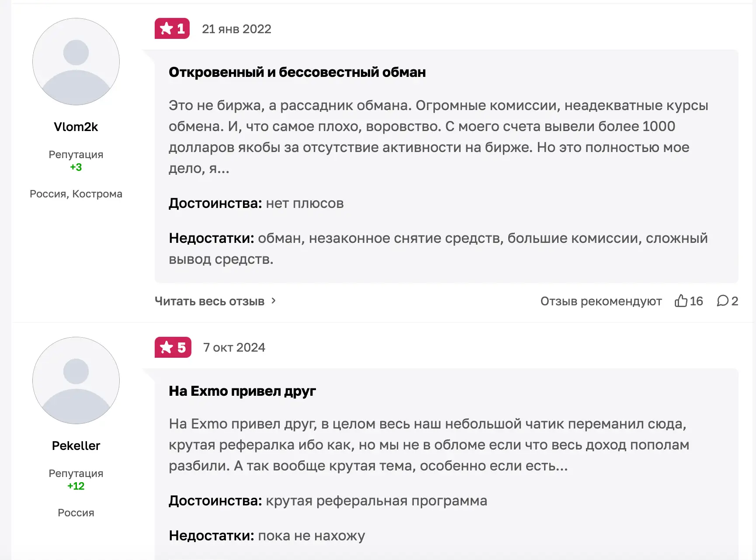Open Vlom2k's avatar picture
Viewport: 756px width, 560px height.
[x=76, y=62]
